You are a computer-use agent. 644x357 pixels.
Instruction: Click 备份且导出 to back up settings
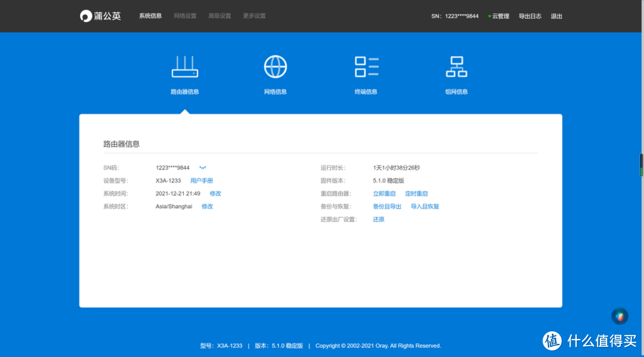pyautogui.click(x=387, y=207)
